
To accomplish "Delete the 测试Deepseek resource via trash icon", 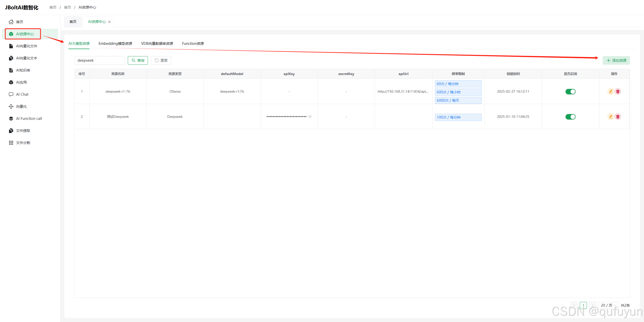I will click(x=618, y=117).
